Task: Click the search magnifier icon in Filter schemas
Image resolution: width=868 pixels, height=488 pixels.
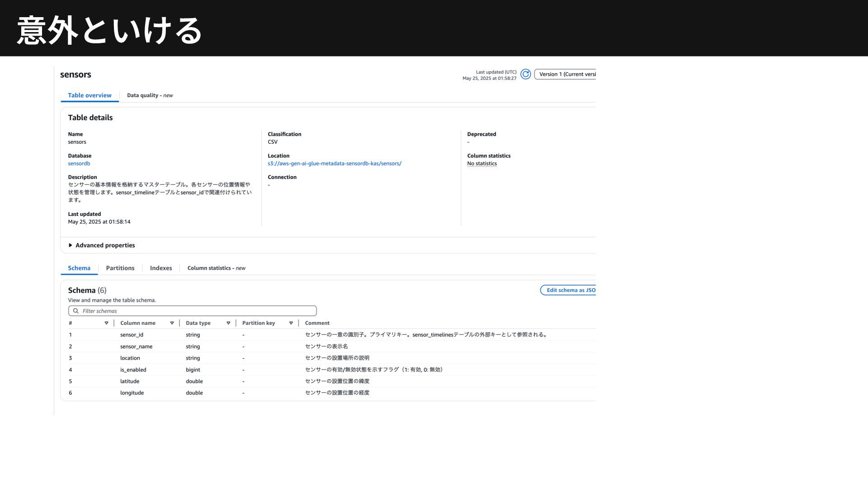Action: point(76,311)
